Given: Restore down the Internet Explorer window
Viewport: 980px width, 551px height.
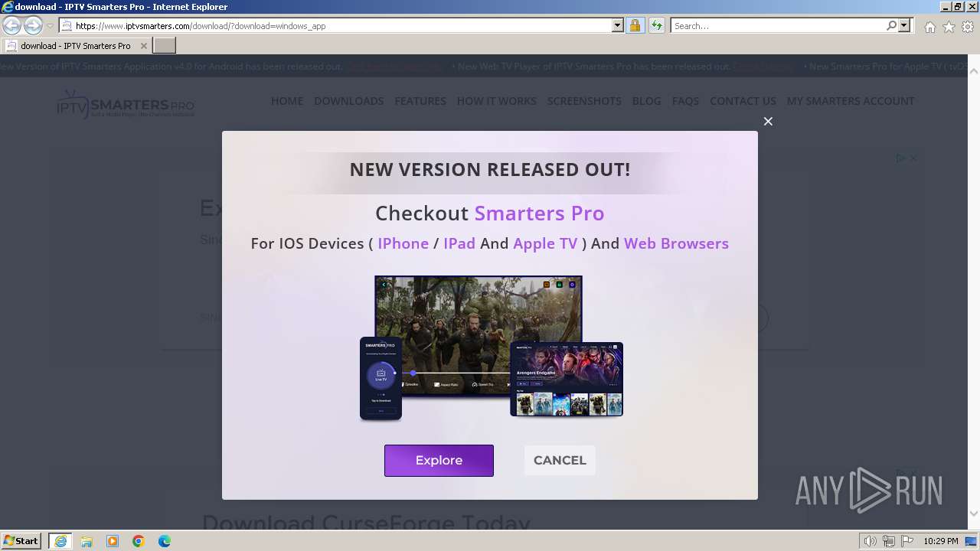Looking at the screenshot, I should (x=958, y=7).
